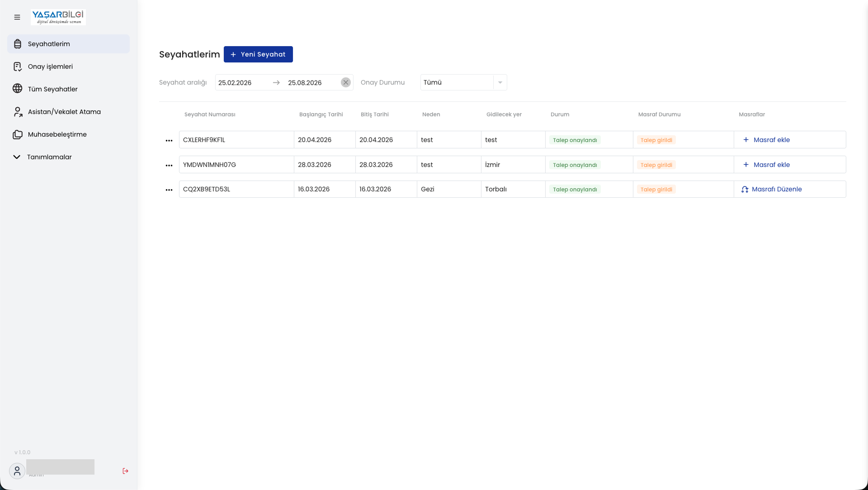Click the Seyahat Numarası column header
Image resolution: width=868 pixels, height=490 pixels.
(x=210, y=114)
